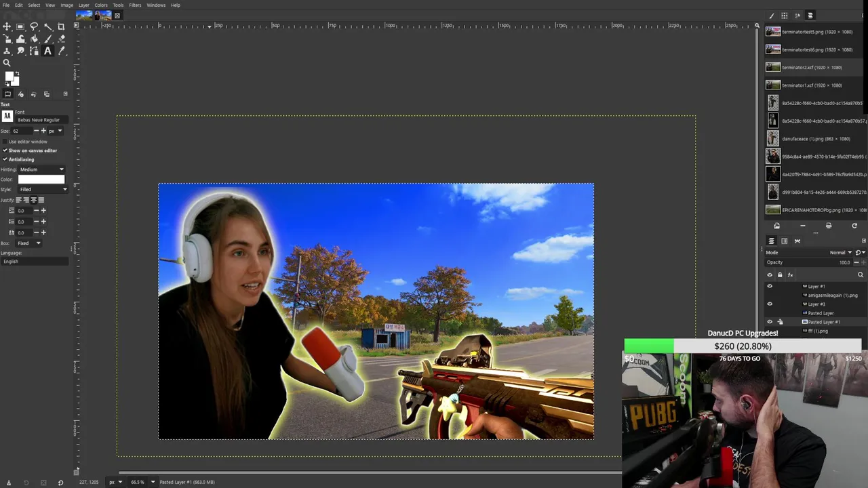Hide Layer #3 with its eye icon

click(770, 304)
